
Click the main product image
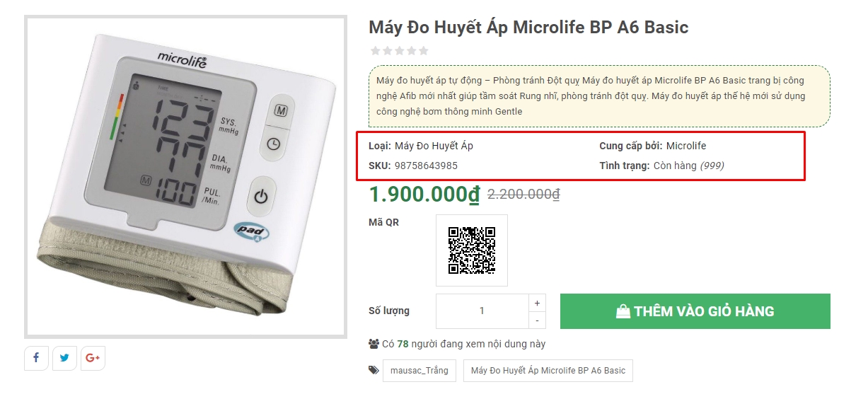(x=185, y=177)
